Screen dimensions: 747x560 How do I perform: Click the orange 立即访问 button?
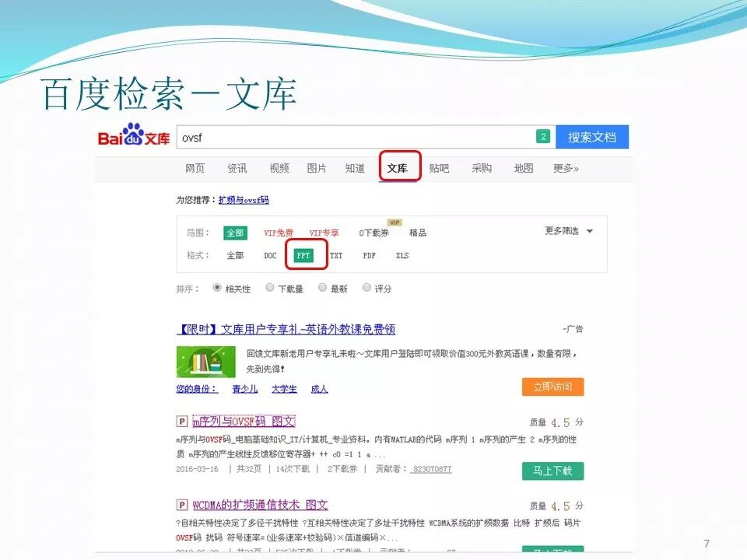(x=552, y=387)
